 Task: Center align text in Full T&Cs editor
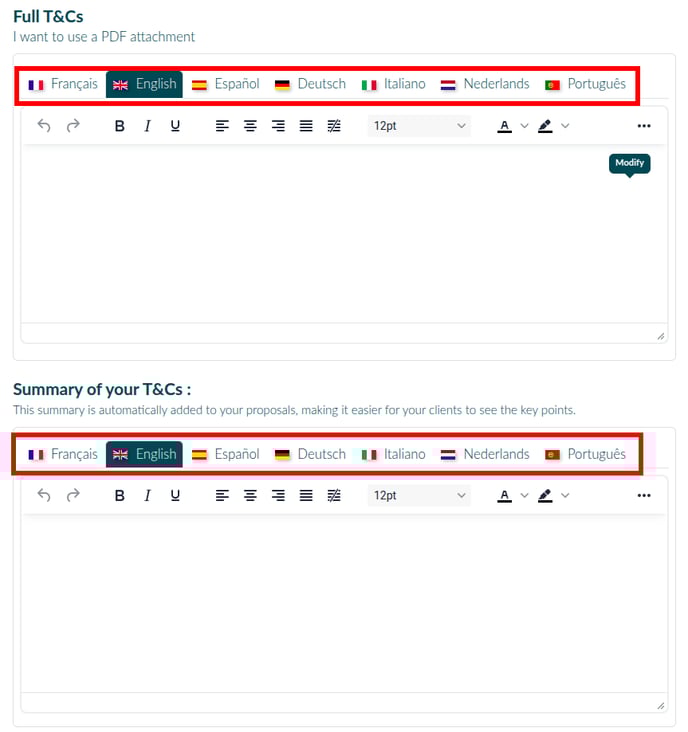click(250, 126)
